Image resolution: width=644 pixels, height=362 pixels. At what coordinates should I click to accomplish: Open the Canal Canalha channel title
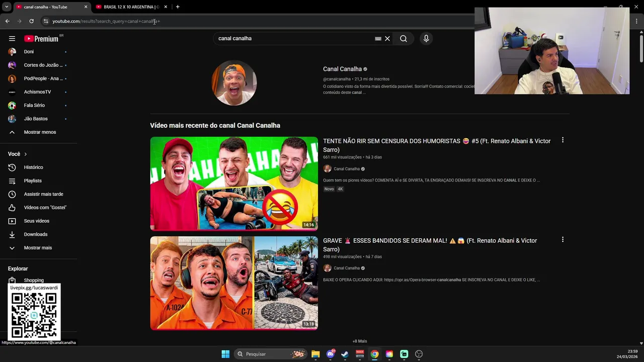click(342, 69)
